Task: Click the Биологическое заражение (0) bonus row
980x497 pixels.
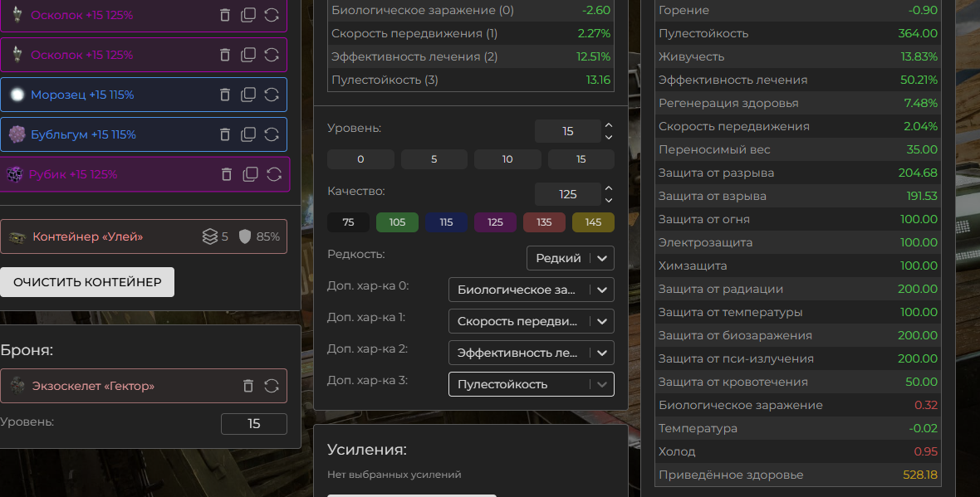Action: click(471, 10)
